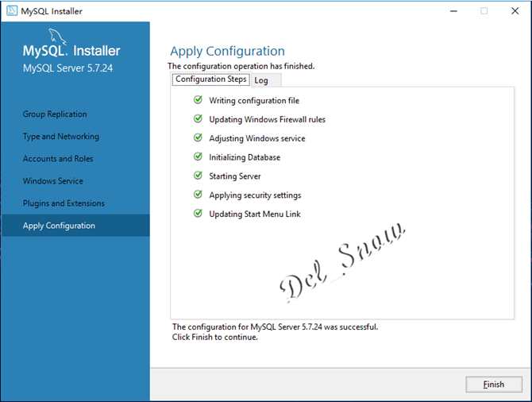Click green check beside Adjusting Windows service
Viewport: 532px width, 402px height.
tap(198, 138)
